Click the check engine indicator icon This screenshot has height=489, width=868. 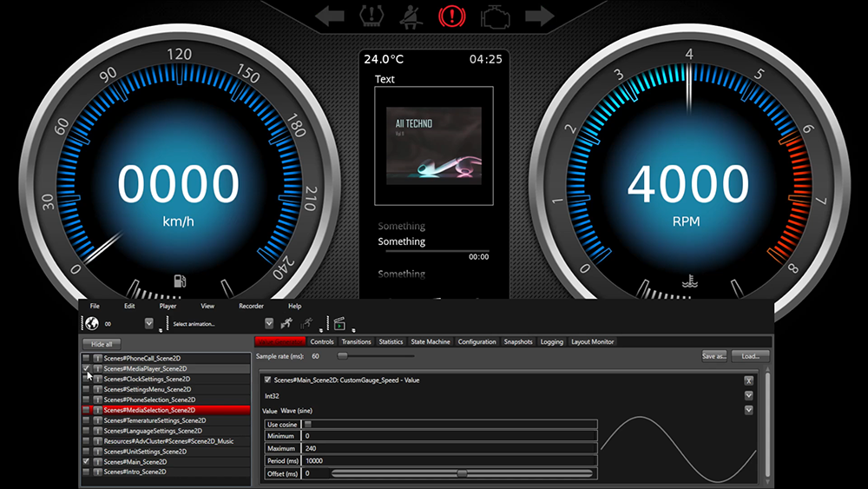tap(495, 15)
